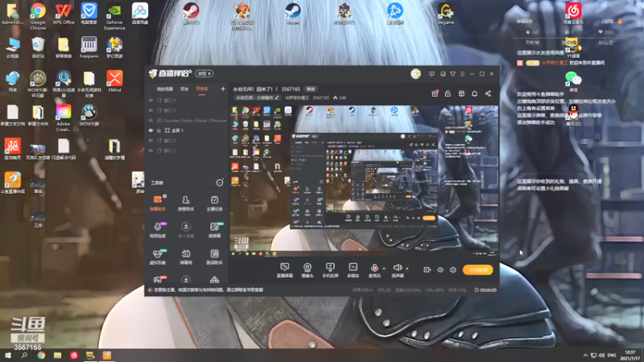Mute the 扬声器 speaker
This screenshot has width=644, height=362.
tap(397, 270)
